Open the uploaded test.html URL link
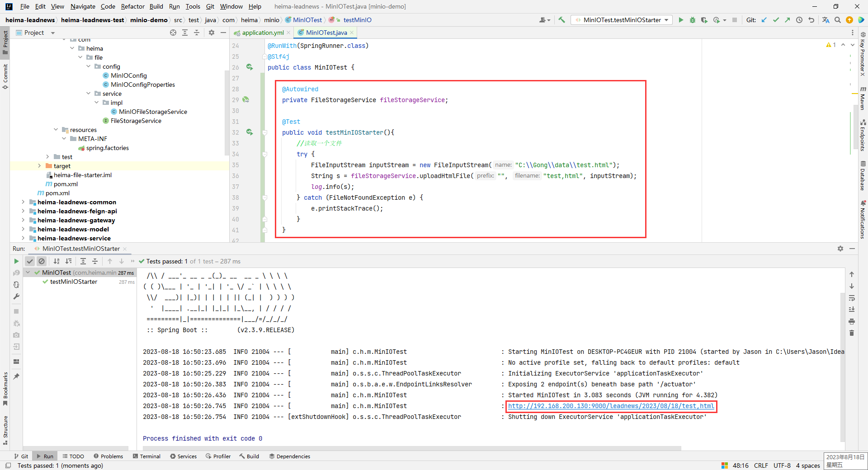This screenshot has height=470, width=868. point(611,406)
